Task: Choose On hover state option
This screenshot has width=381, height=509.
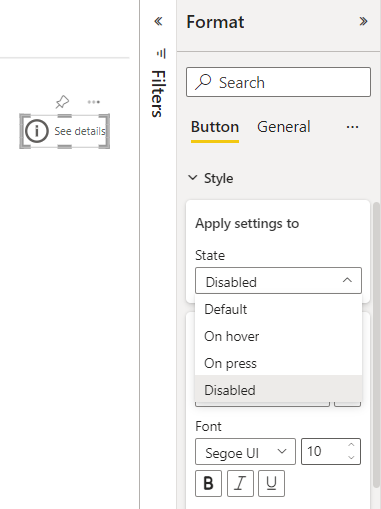Action: [278, 336]
